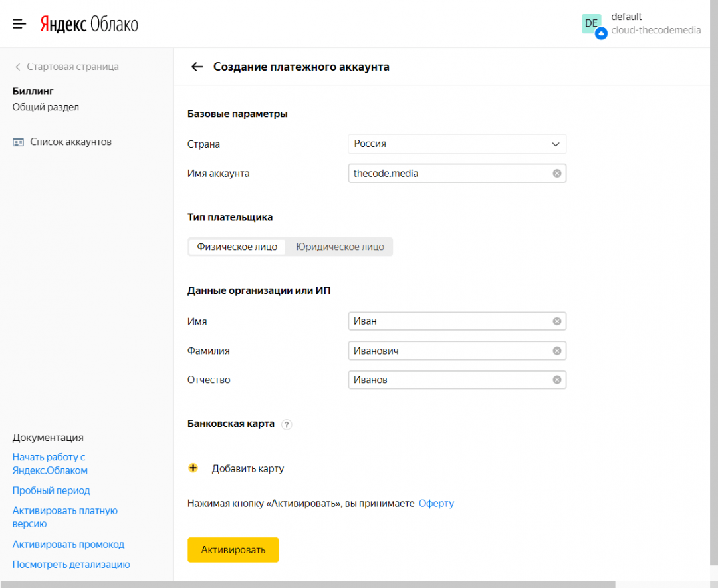Open the Активировать промокод link
This screenshot has width=718, height=588.
coord(68,545)
